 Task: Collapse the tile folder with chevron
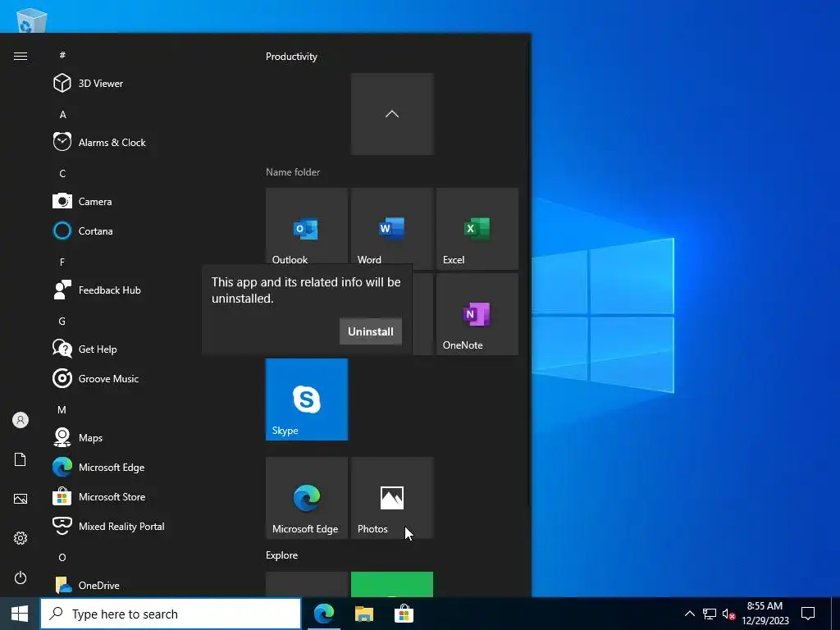click(x=392, y=114)
